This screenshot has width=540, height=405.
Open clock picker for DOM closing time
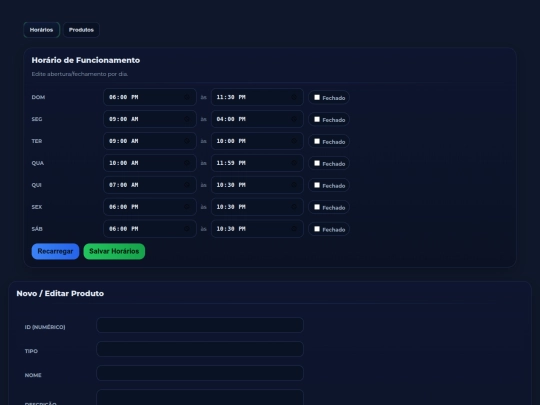294,97
